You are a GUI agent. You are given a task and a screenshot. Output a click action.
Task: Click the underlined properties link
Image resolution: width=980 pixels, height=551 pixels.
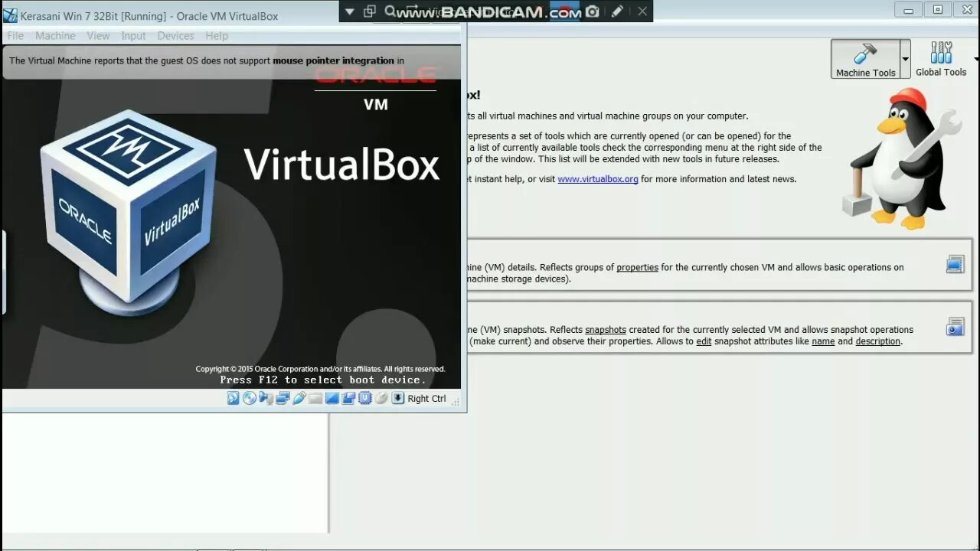click(x=638, y=268)
